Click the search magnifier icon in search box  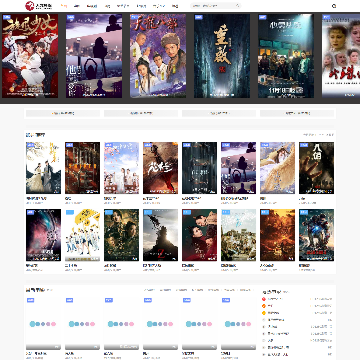click(238, 6)
